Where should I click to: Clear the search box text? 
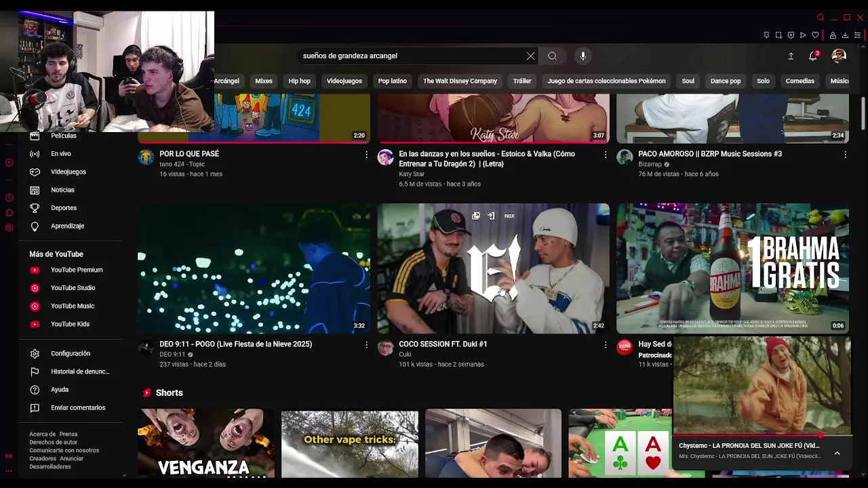click(530, 56)
